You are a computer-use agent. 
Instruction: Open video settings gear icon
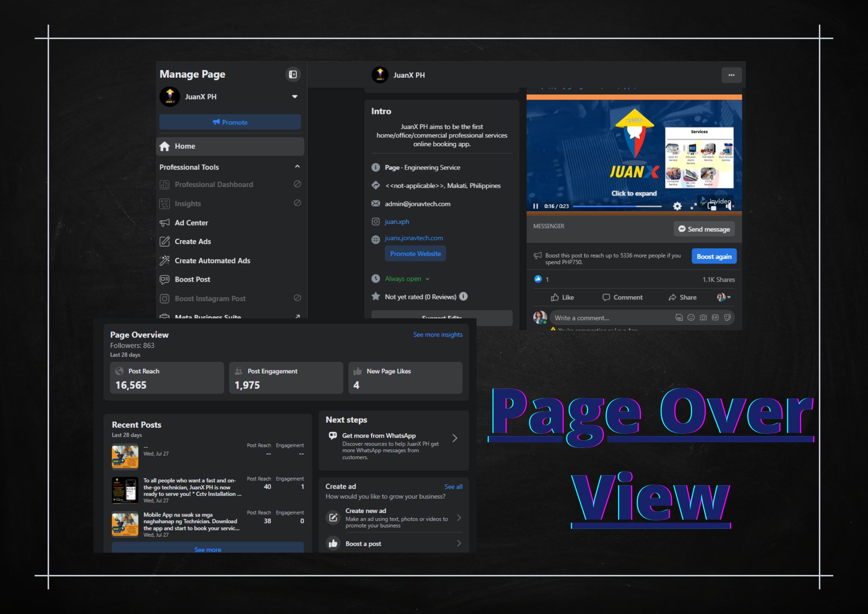[x=677, y=206]
